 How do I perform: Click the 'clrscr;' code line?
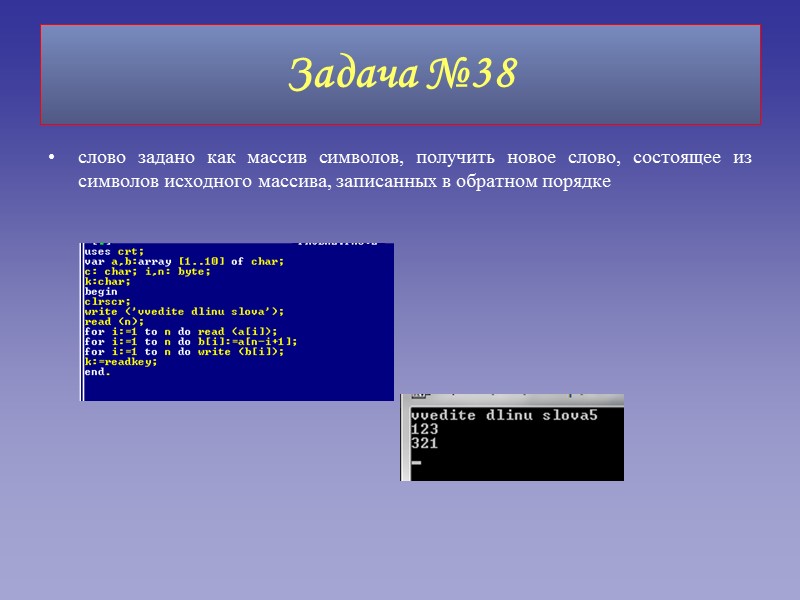coord(107,302)
